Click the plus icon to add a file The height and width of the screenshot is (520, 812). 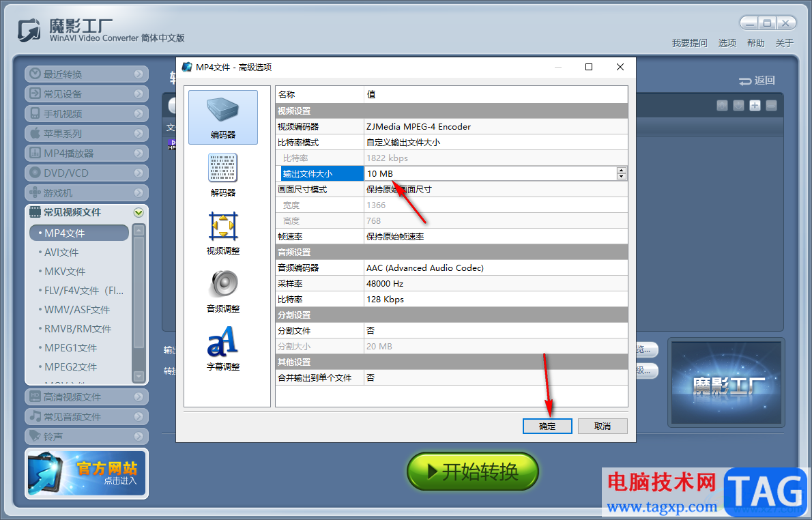point(755,106)
